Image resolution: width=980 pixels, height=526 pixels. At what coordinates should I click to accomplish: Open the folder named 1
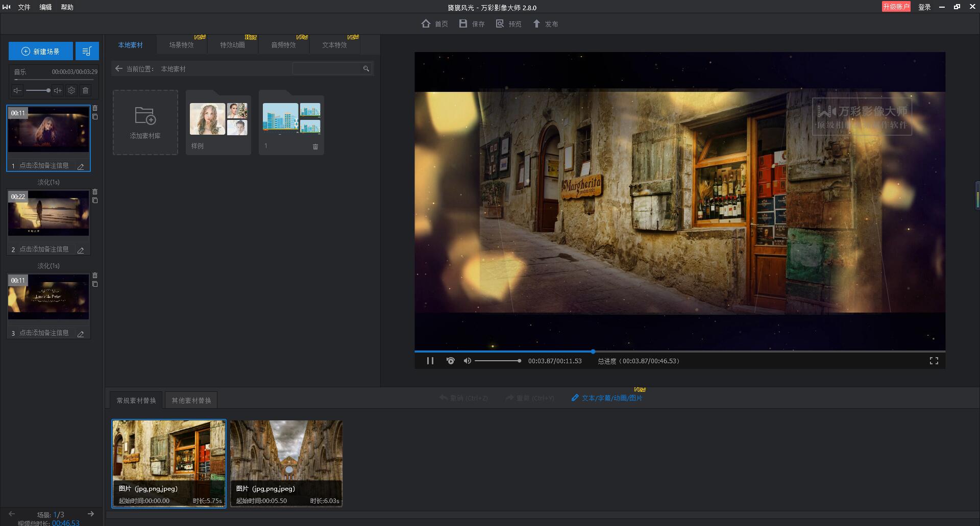click(x=291, y=122)
